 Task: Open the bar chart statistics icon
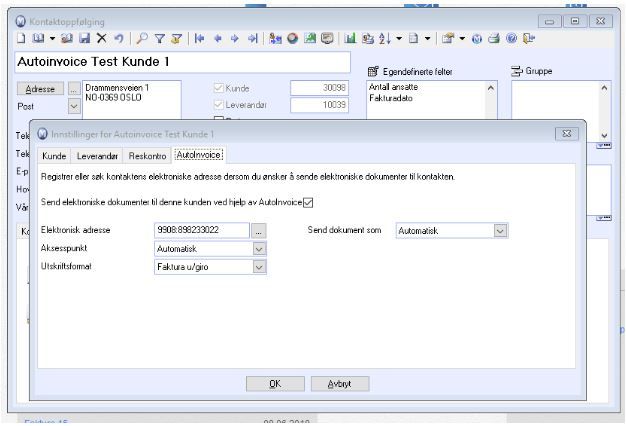[x=350, y=38]
